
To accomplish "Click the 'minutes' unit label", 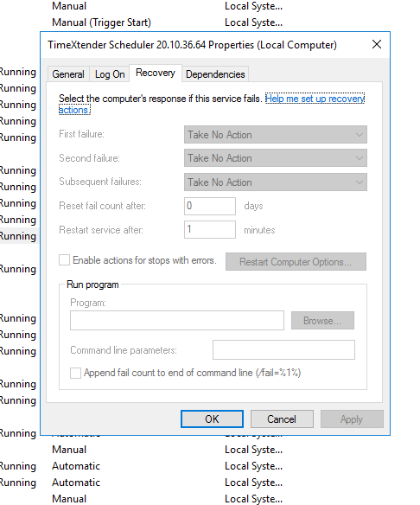I will tap(259, 230).
